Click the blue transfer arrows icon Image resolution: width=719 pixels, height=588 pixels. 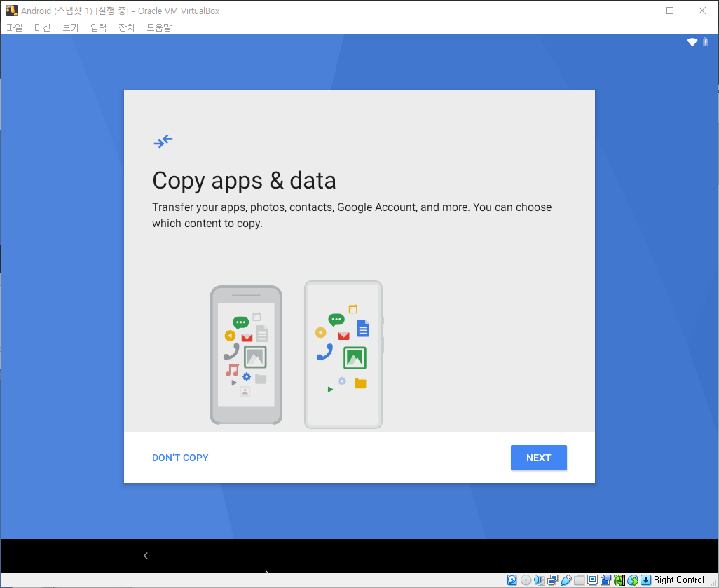(x=163, y=141)
